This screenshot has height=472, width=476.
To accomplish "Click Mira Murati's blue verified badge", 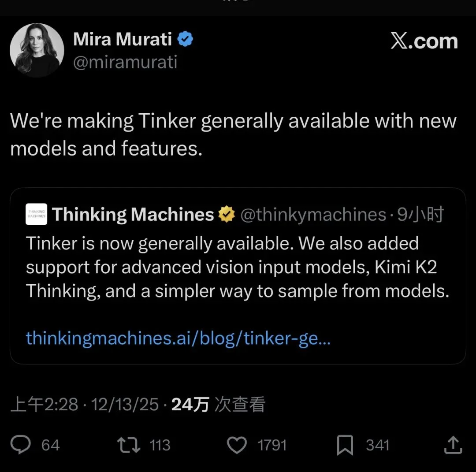I will click(x=185, y=38).
